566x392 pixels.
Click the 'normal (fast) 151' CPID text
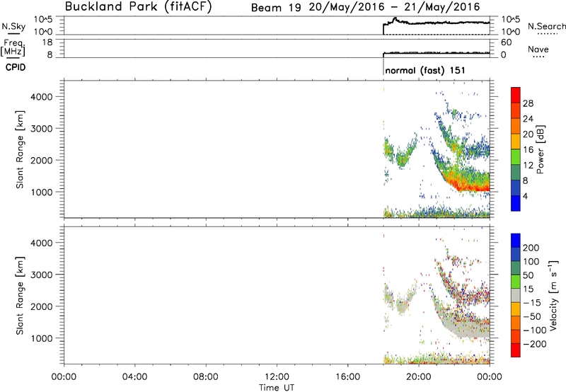pyautogui.click(x=425, y=70)
